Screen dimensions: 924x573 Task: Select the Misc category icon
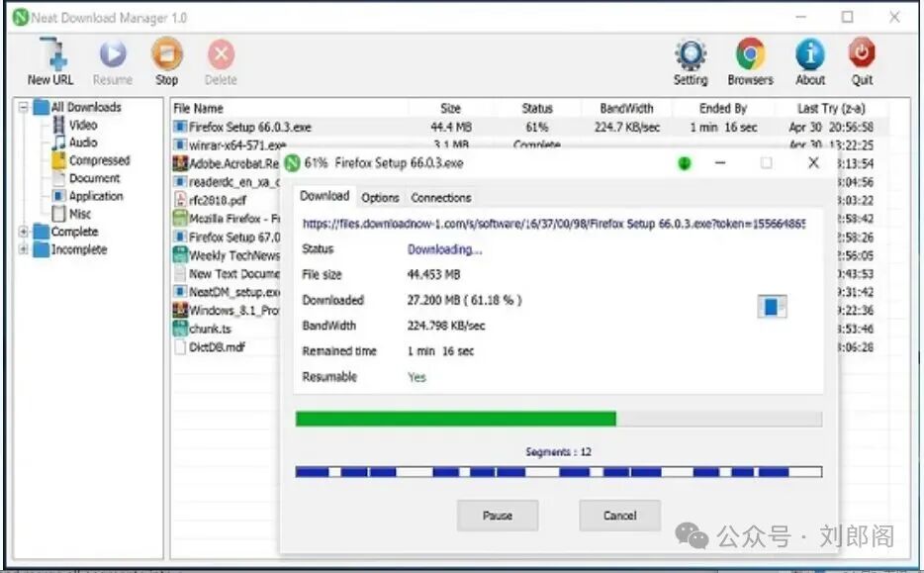[59, 214]
